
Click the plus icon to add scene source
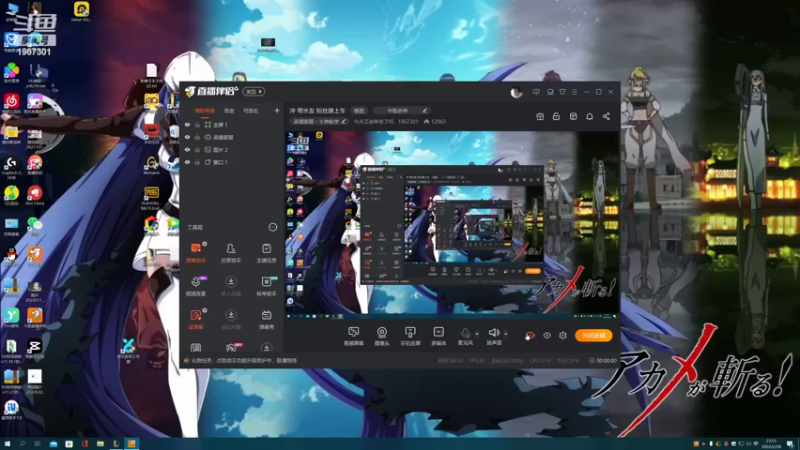point(277,110)
